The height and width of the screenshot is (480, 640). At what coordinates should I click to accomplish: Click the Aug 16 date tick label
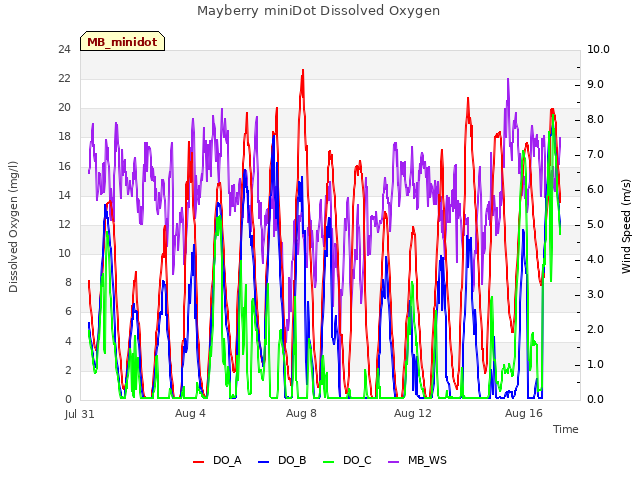(524, 413)
